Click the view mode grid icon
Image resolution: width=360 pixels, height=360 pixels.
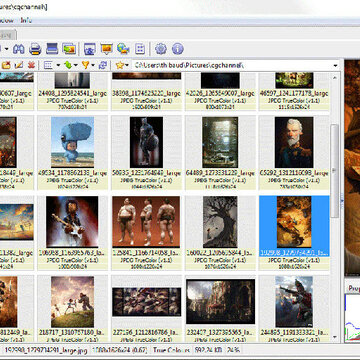click(48, 65)
